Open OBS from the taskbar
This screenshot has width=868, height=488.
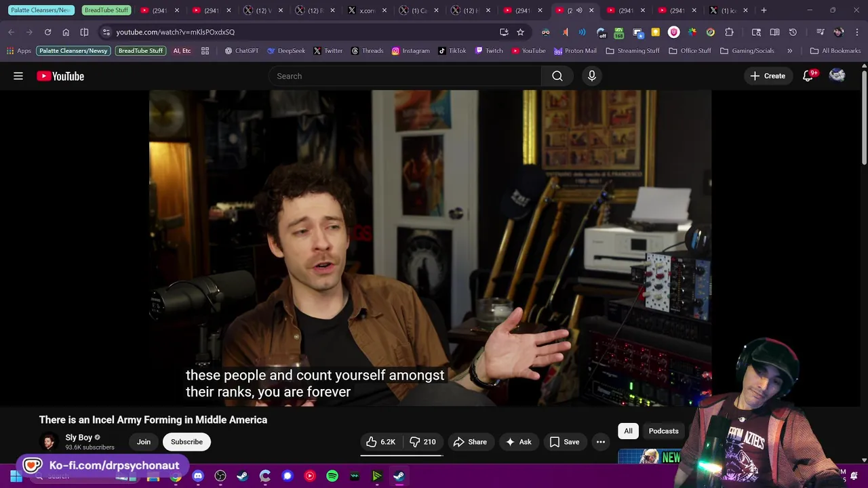pos(220,476)
